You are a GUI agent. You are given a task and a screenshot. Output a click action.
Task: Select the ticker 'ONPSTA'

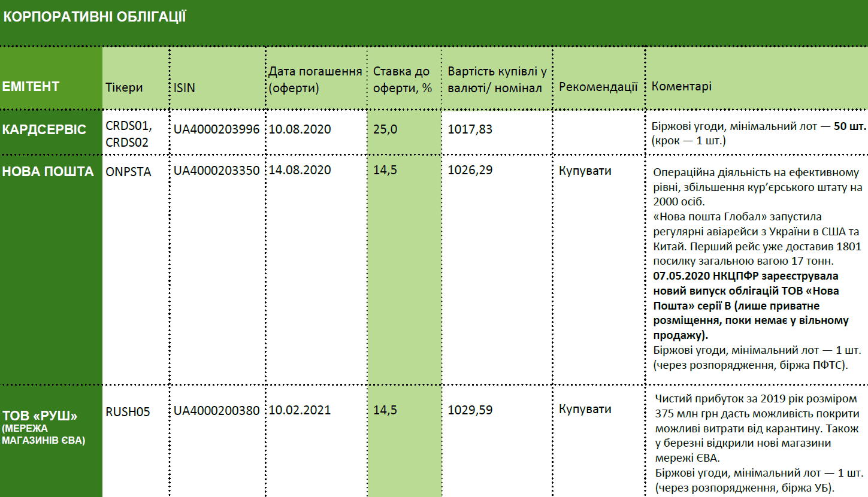pyautogui.click(x=129, y=172)
